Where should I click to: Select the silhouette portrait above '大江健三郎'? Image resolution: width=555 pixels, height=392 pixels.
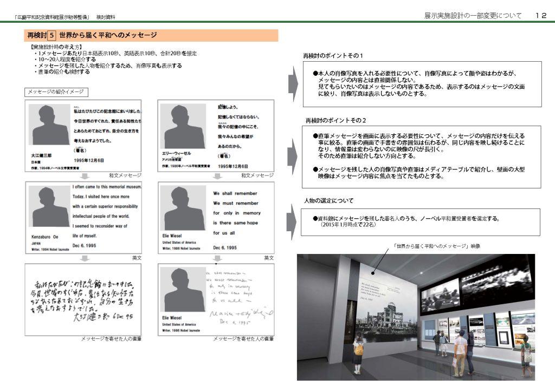coord(49,125)
